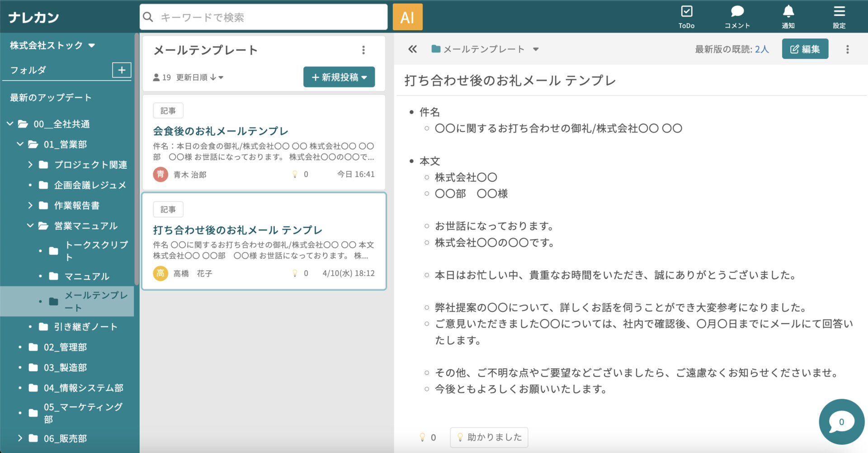
Task: Click 企画会議レジュメ folder icon
Action: click(43, 185)
